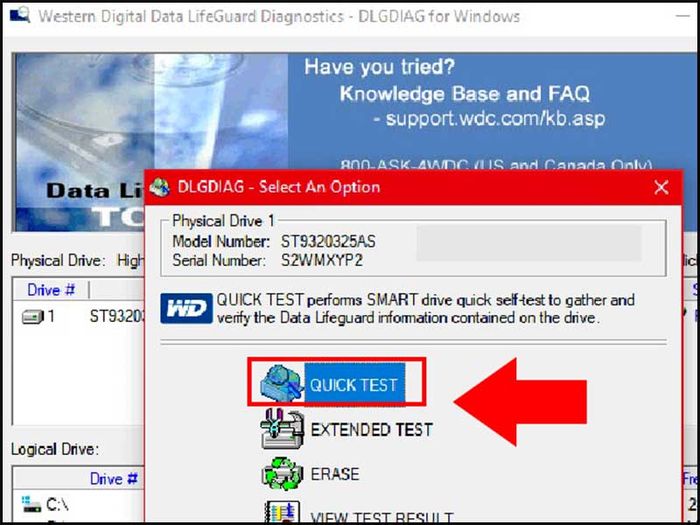Click model number ST9320325AS text
Screen dimensions: 700x525
(328, 242)
